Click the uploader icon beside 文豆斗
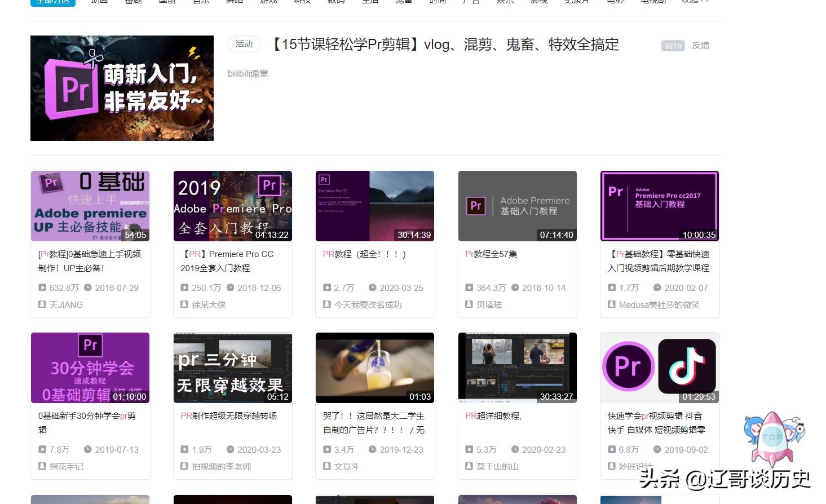 (x=327, y=466)
